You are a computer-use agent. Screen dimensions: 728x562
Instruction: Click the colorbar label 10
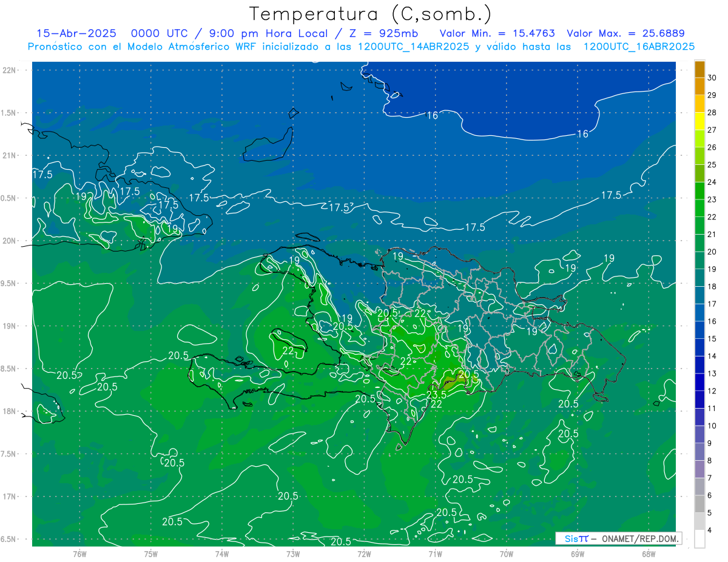tap(712, 426)
